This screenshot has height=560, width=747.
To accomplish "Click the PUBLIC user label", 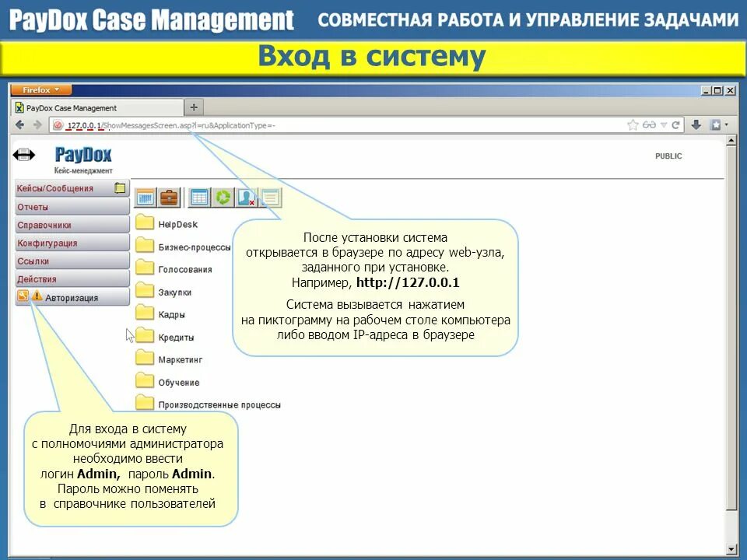I will tap(668, 156).
